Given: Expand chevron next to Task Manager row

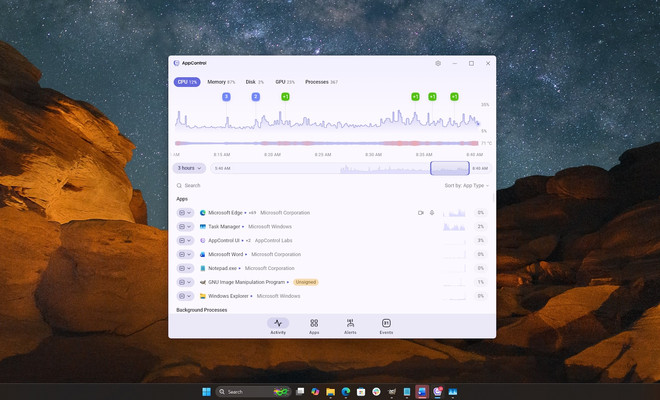Looking at the screenshot, I should pos(189,227).
